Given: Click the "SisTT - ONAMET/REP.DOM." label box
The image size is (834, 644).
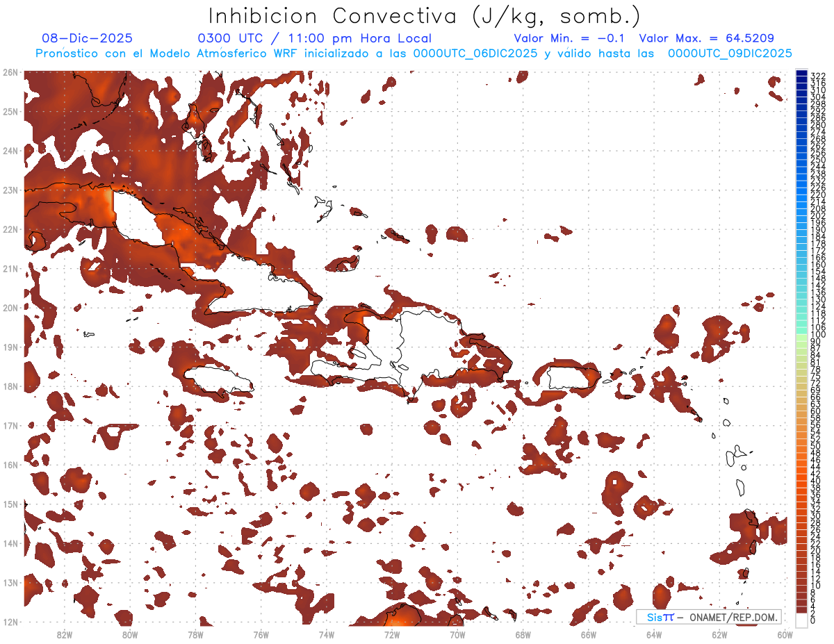Looking at the screenshot, I should pos(709,617).
